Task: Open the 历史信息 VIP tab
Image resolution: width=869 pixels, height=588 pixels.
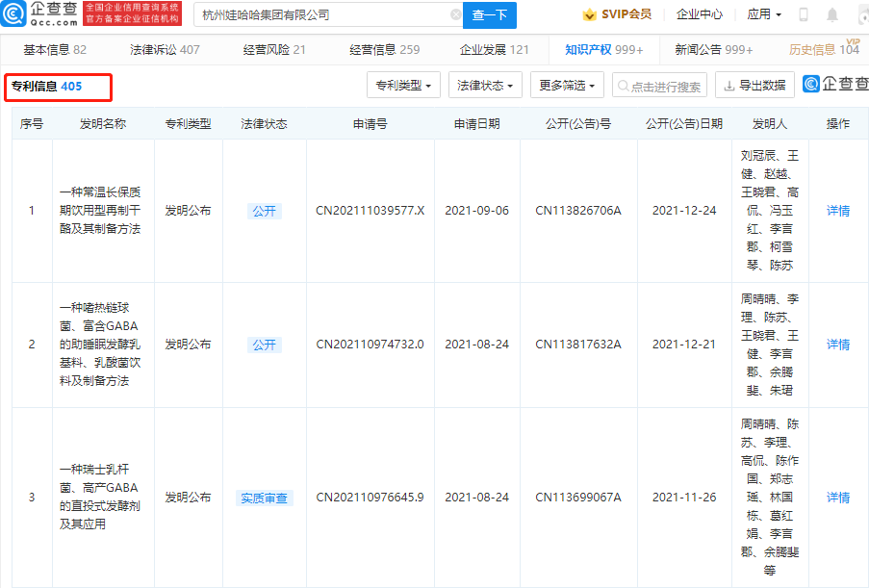Action: [824, 50]
